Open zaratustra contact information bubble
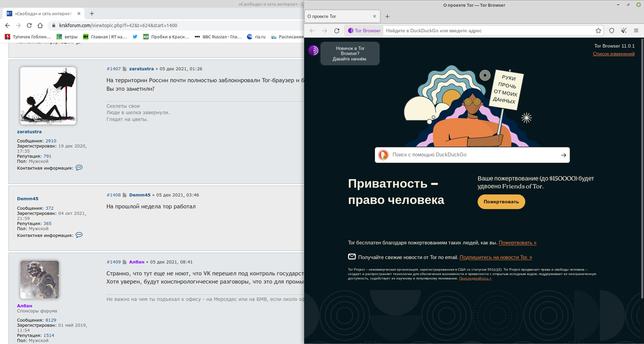Viewport: 644px width, 344px height. point(79,167)
